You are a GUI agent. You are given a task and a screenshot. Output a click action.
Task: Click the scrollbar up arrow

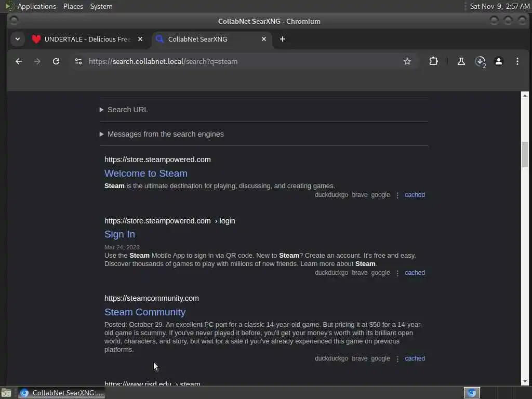pos(525,96)
